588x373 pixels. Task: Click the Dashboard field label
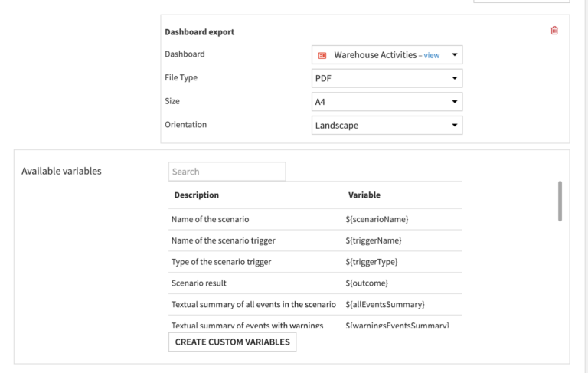point(185,54)
